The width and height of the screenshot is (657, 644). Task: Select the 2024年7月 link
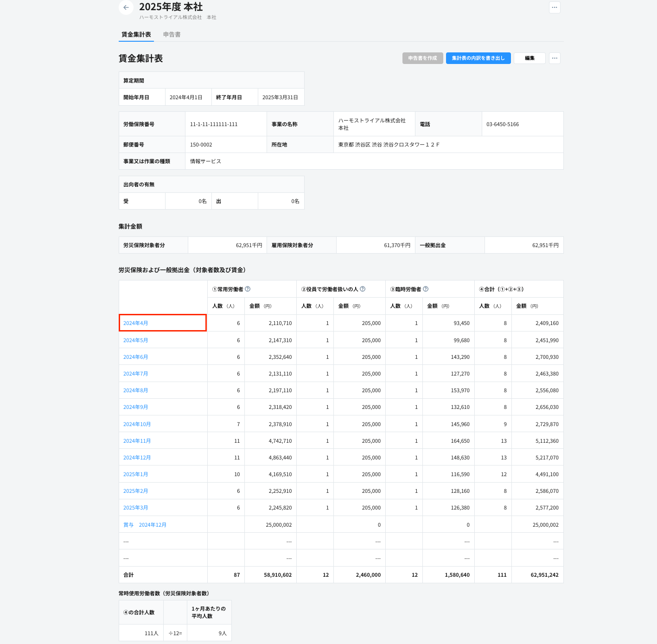135,374
